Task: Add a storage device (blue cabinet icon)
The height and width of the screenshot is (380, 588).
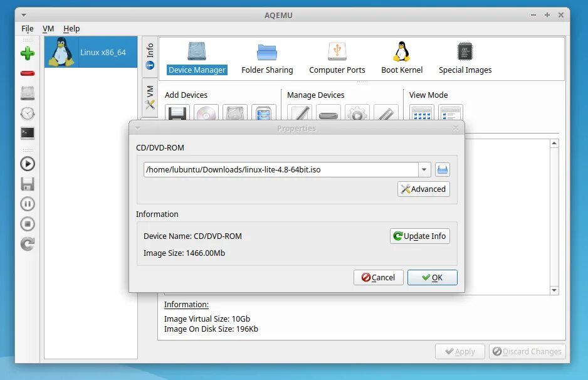Action: coord(264,112)
